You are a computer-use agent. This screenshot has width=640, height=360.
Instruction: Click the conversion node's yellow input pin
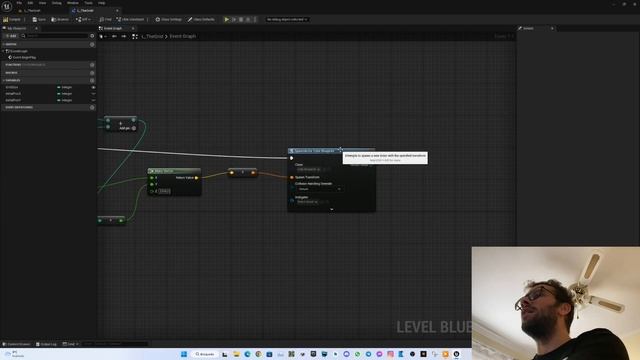point(232,173)
